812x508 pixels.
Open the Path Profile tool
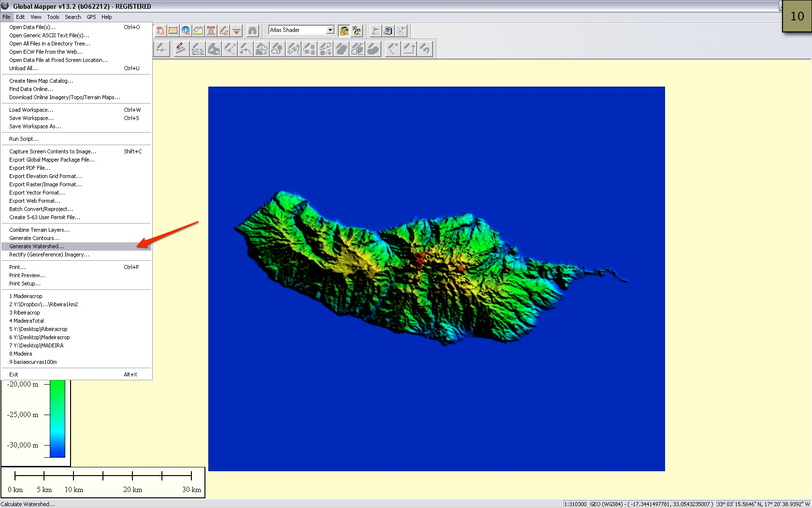click(198, 30)
